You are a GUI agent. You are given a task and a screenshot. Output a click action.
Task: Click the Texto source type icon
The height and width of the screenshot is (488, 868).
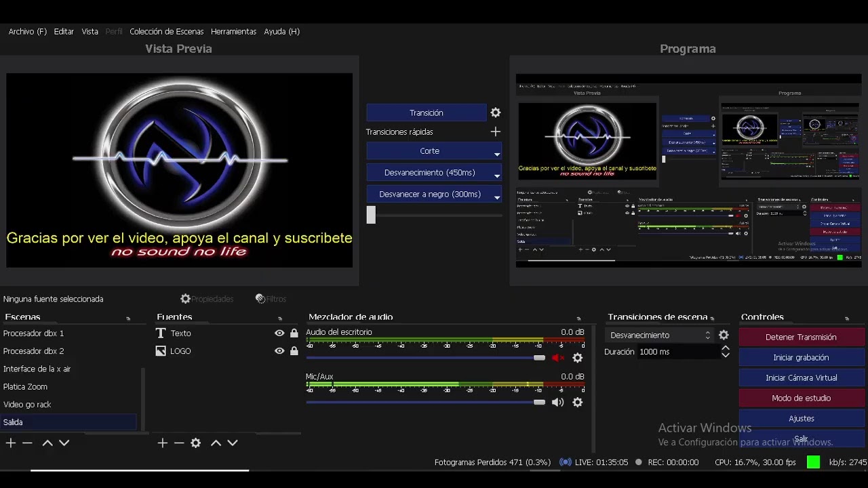[161, 333]
